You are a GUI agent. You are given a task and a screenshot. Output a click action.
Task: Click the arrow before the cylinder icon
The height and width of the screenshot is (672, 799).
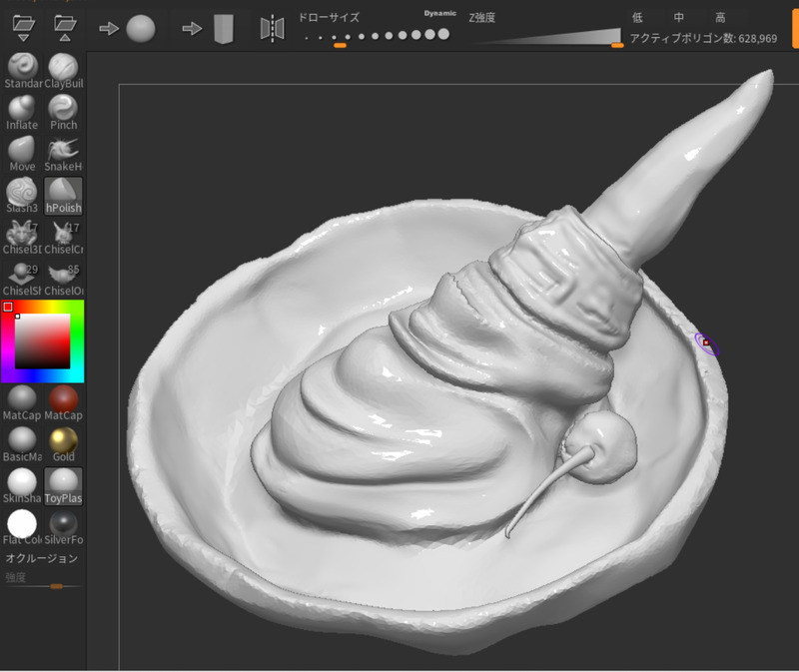[192, 29]
